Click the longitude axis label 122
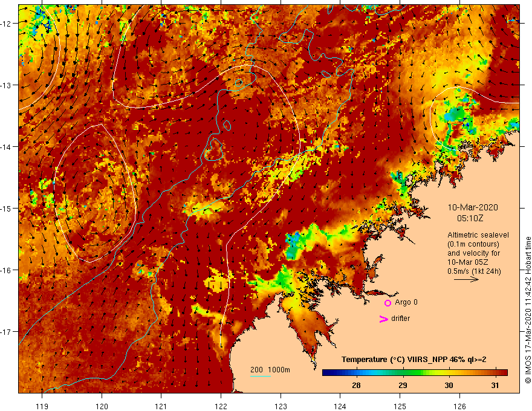532x411 pixels. point(221,406)
